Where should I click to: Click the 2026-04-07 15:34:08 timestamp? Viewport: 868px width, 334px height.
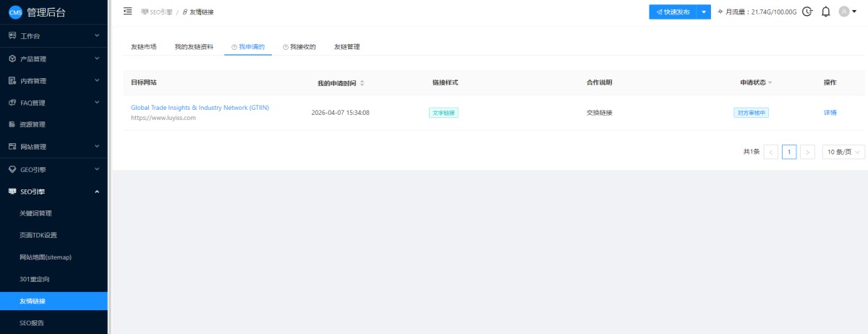(x=341, y=113)
